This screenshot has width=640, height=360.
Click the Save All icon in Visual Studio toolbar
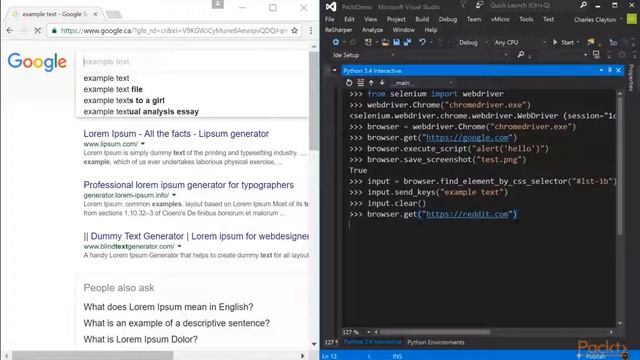click(x=407, y=42)
